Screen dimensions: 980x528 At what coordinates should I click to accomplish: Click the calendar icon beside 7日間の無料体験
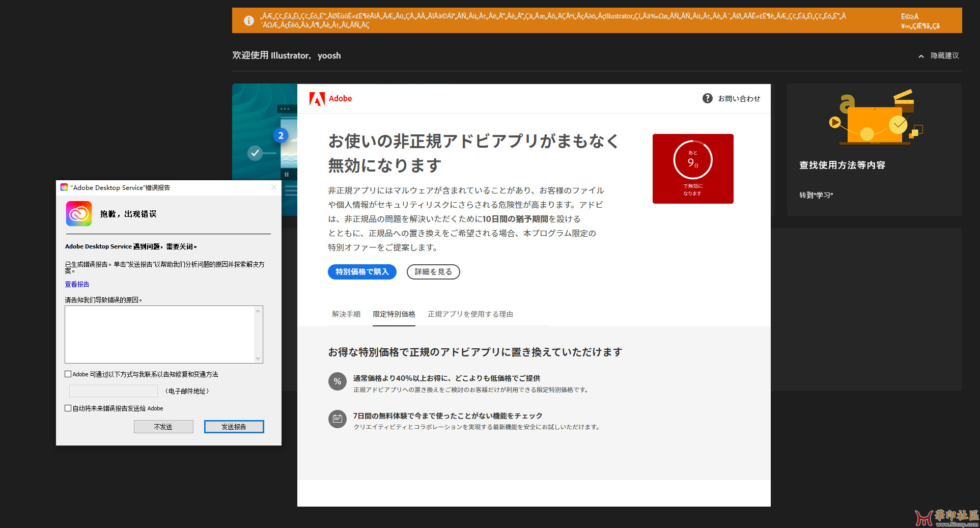(337, 419)
